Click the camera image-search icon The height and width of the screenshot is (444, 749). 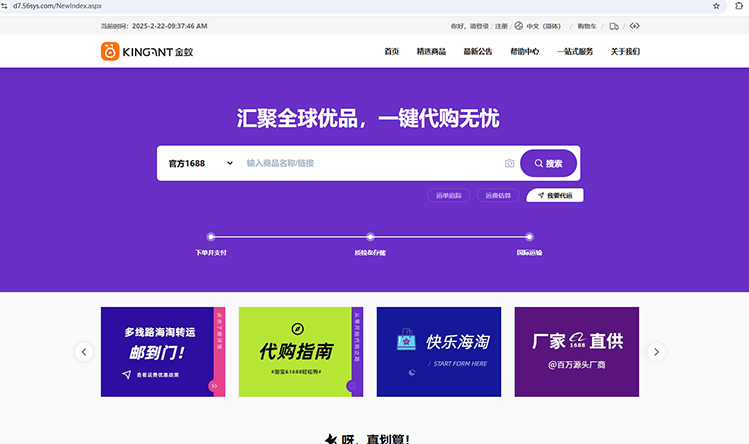pos(509,163)
